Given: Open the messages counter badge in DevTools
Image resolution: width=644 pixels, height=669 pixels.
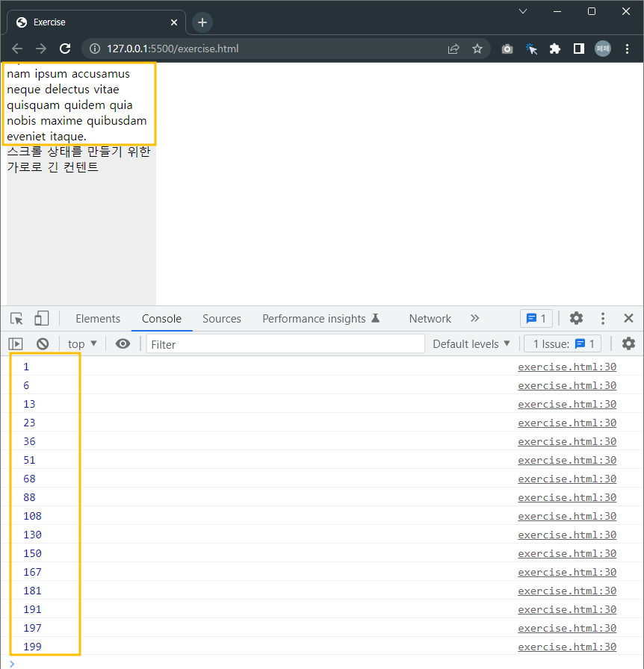Looking at the screenshot, I should click(x=536, y=318).
